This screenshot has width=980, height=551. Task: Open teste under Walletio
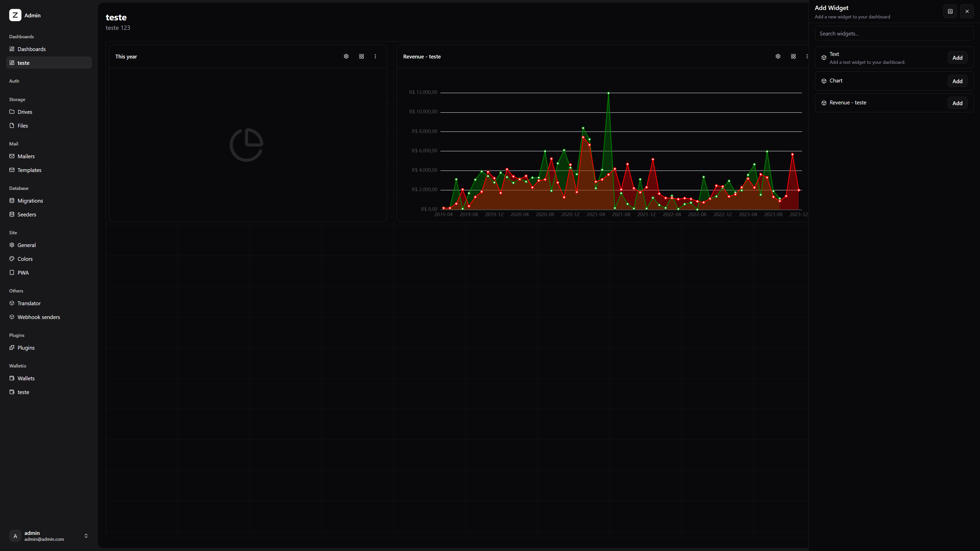click(x=49, y=392)
